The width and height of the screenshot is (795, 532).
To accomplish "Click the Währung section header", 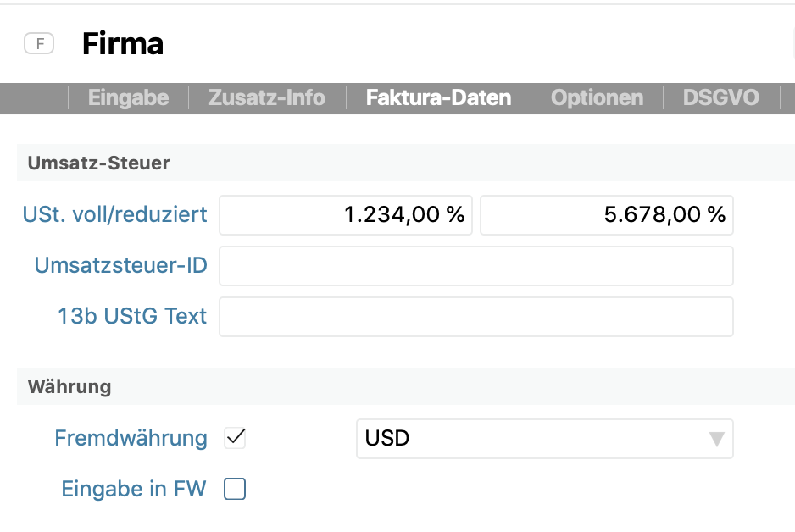I will pos(69,386).
